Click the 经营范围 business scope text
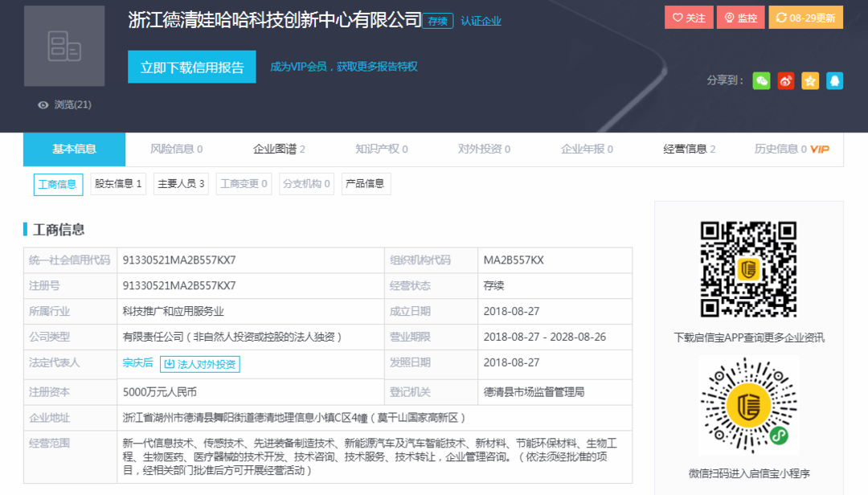This screenshot has height=495, width=868. click(370, 456)
